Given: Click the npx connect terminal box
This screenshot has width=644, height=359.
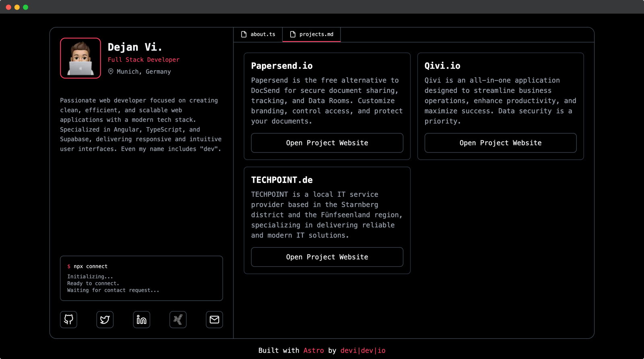Looking at the screenshot, I should pyautogui.click(x=141, y=278).
